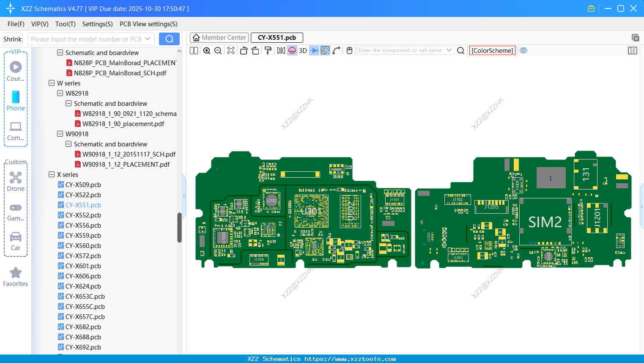The width and height of the screenshot is (644, 363).
Task: Click the Member Center button
Action: pos(219,37)
